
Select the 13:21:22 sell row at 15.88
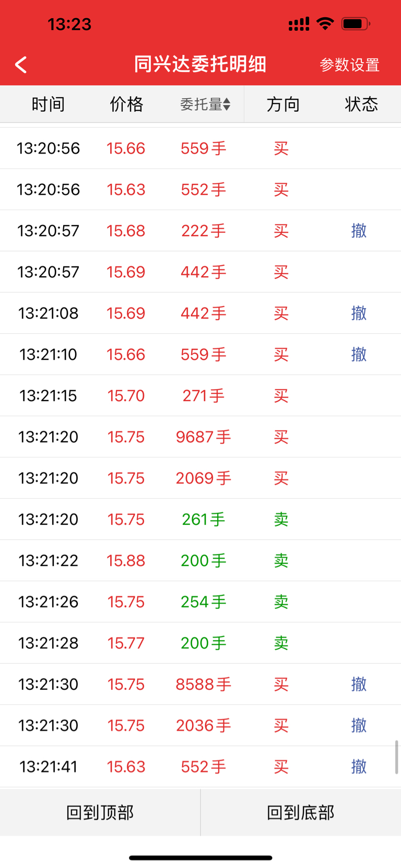pyautogui.click(x=200, y=560)
